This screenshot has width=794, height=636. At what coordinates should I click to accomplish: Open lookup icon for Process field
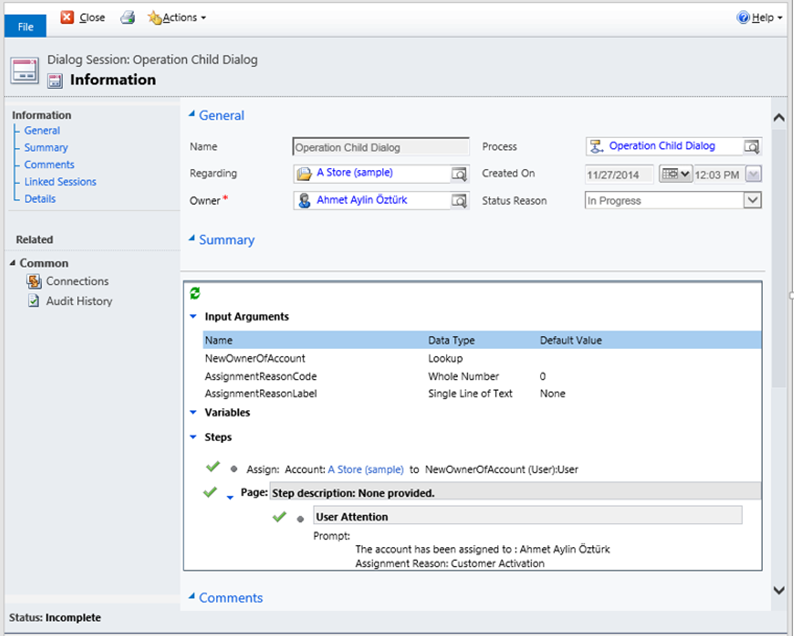pos(751,147)
